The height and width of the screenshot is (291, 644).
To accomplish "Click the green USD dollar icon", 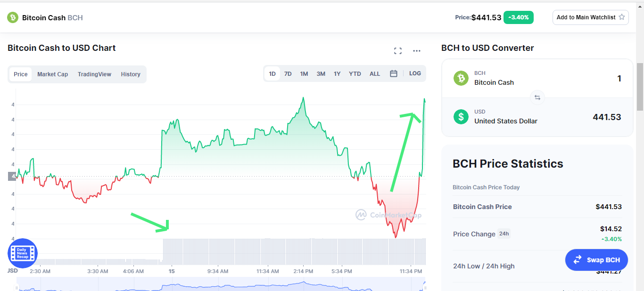I will pos(461,116).
